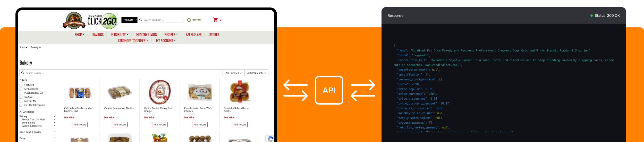Image resolution: width=644 pixels, height=142 pixels.
Task: Tick the Purchased by Me checkbox
Action: coord(21,93)
